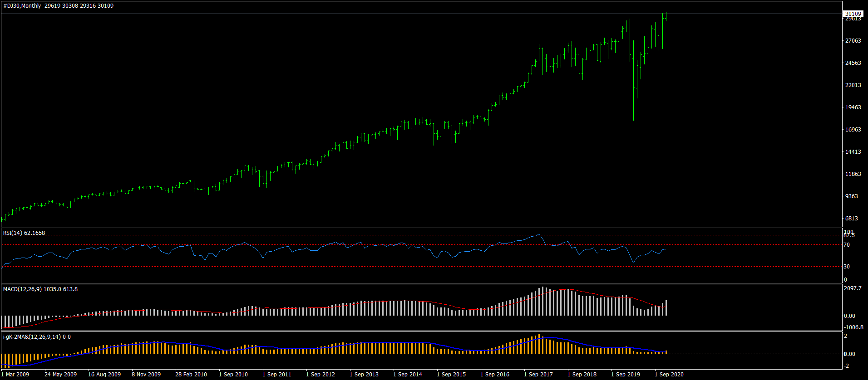Click the MACD scale value -1006.8
Viewport: 868px width, 380px height.
tap(853, 327)
